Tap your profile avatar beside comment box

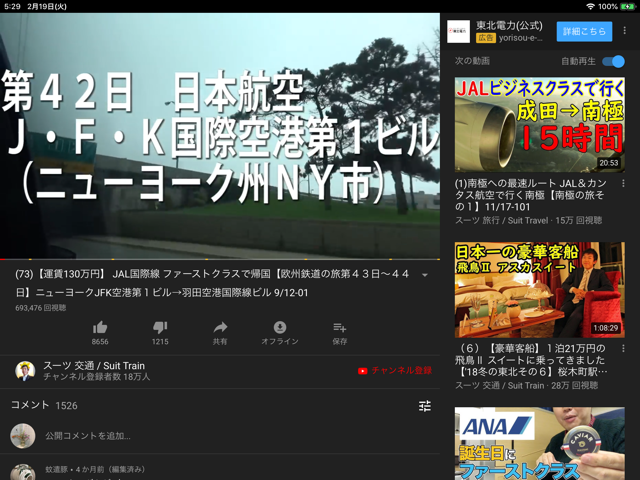click(23, 436)
